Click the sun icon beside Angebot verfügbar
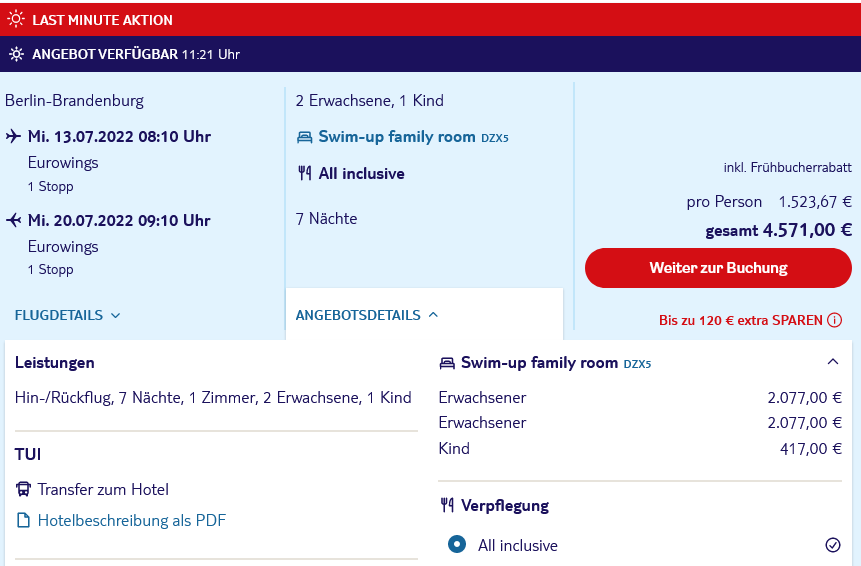 tap(16, 54)
